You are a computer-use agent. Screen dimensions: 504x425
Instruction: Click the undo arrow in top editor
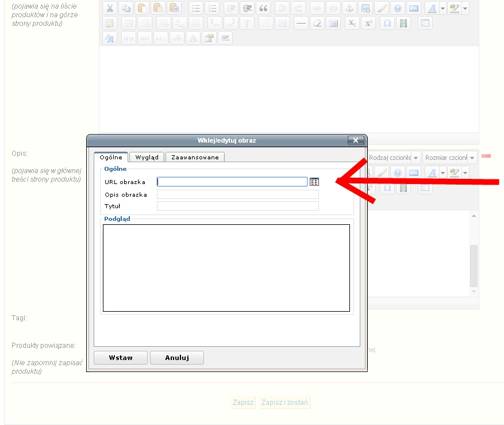pos(282,8)
